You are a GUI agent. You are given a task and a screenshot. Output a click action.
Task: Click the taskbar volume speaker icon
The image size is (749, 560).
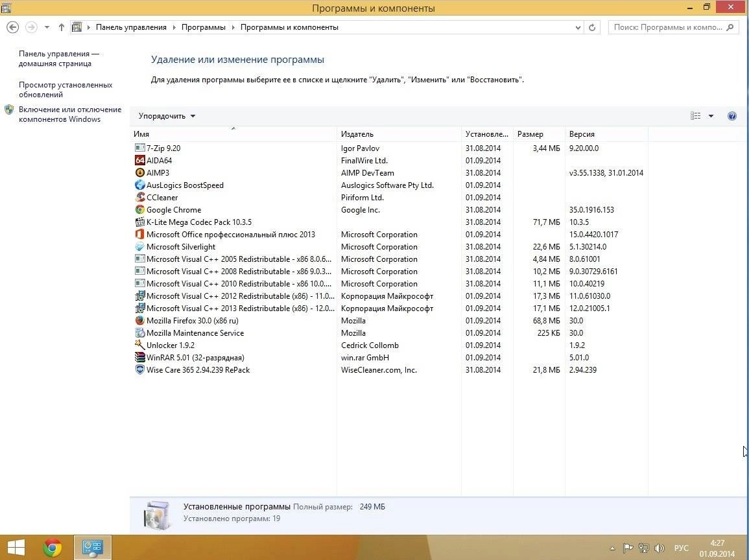[660, 548]
